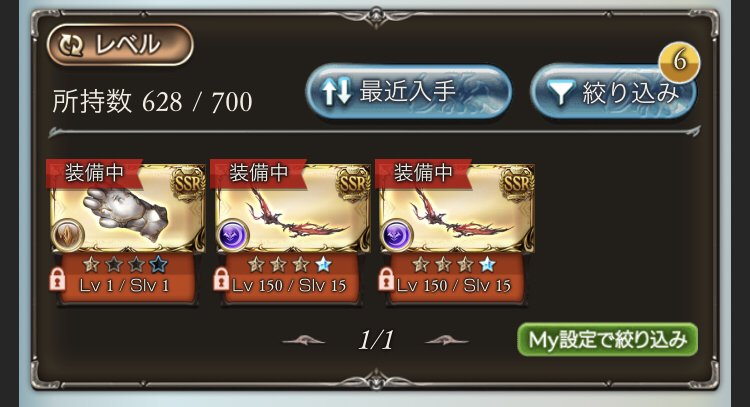Screen dimensions: 750x407
Task: Click the dark element icon on the third weapon
Action: click(397, 235)
